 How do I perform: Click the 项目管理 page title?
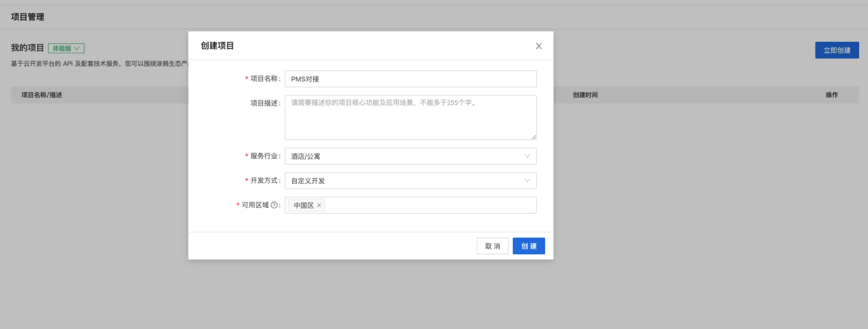[x=27, y=17]
